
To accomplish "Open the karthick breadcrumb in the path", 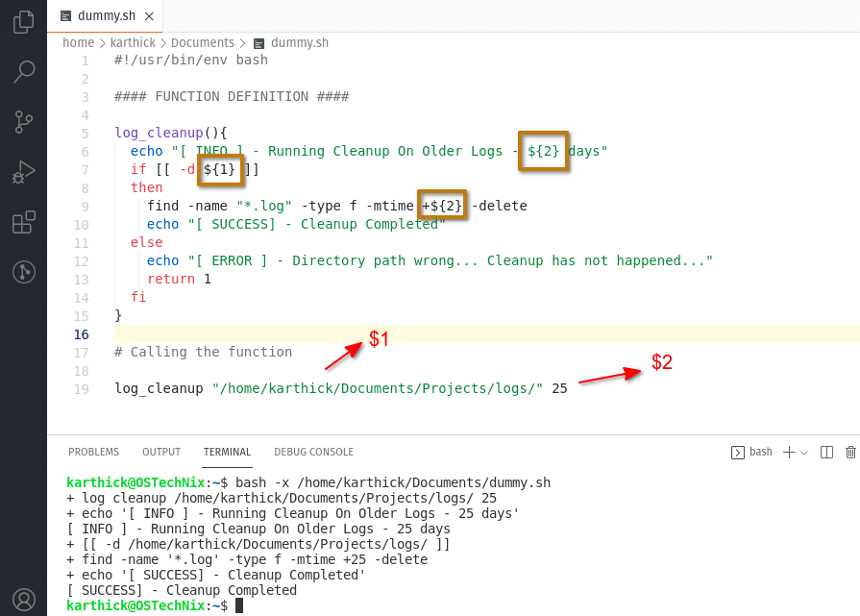I will tap(133, 42).
